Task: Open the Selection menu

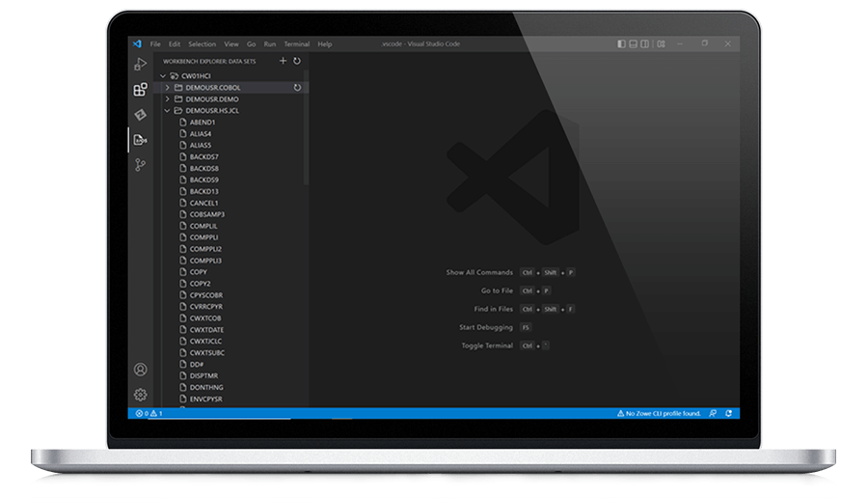Action: (x=203, y=43)
